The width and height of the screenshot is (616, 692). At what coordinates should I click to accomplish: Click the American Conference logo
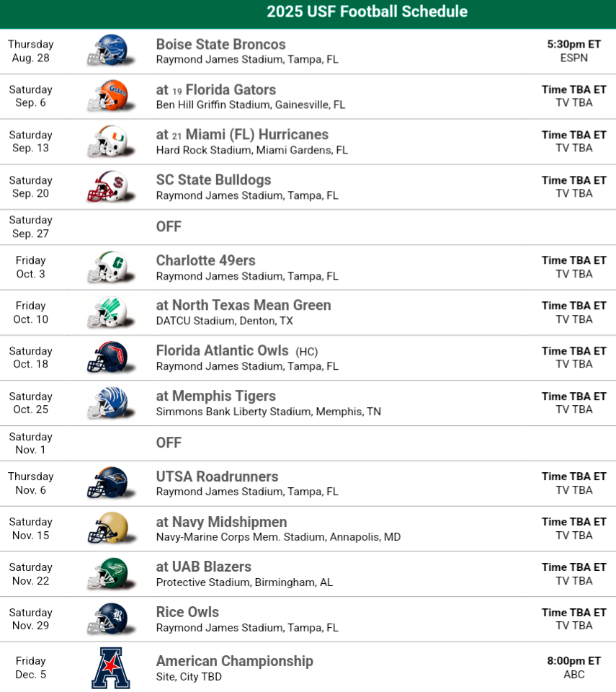(x=110, y=667)
